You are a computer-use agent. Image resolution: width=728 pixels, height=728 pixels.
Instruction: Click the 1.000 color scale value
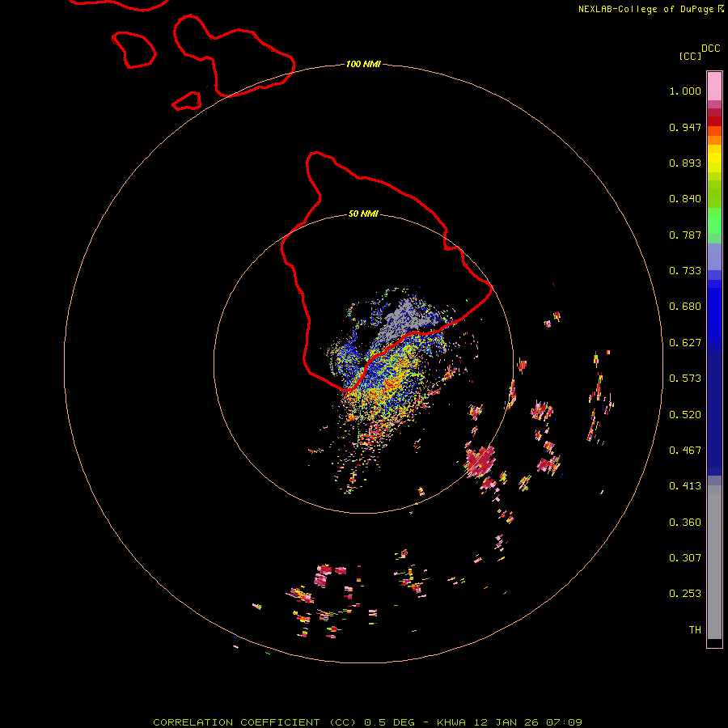pyautogui.click(x=685, y=91)
